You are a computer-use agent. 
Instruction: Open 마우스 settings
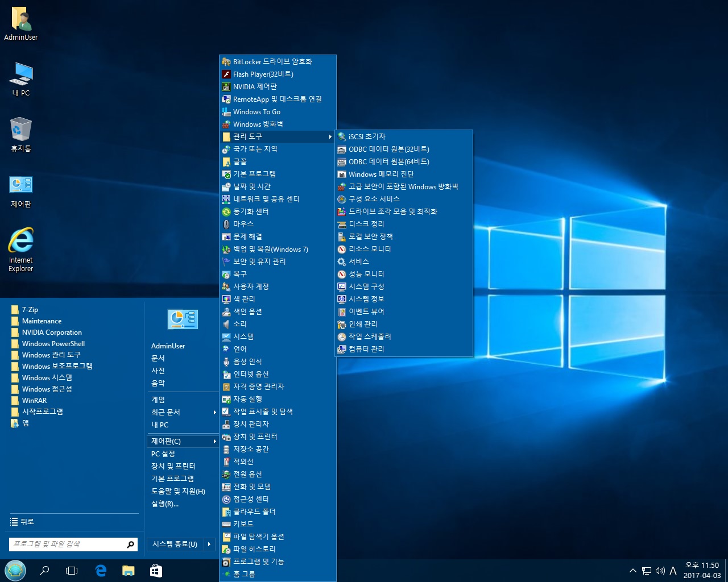coord(278,224)
